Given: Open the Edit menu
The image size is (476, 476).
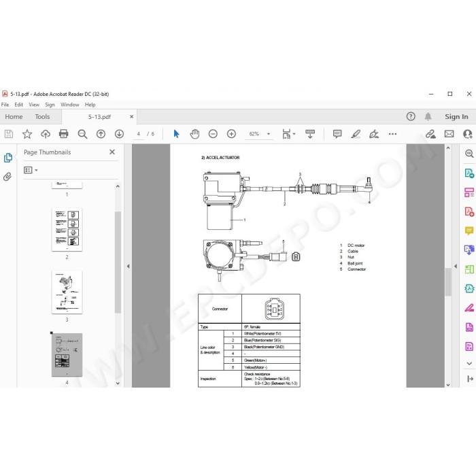Looking at the screenshot, I should tap(19, 105).
